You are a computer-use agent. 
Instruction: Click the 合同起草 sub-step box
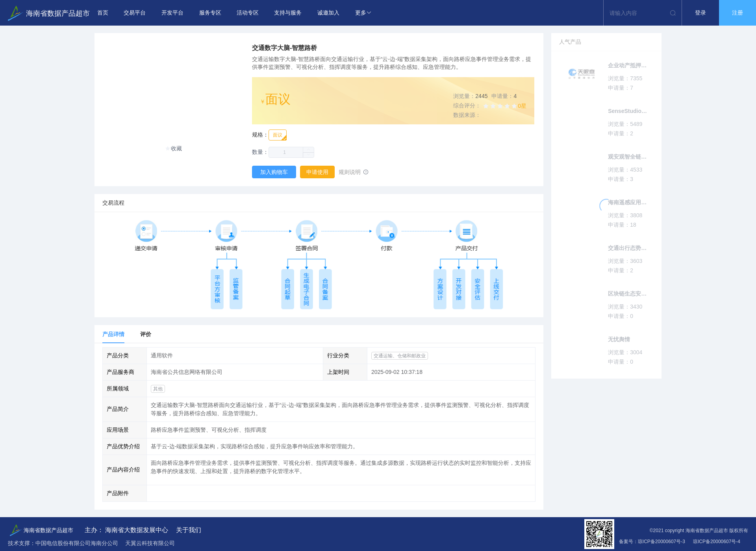point(287,289)
